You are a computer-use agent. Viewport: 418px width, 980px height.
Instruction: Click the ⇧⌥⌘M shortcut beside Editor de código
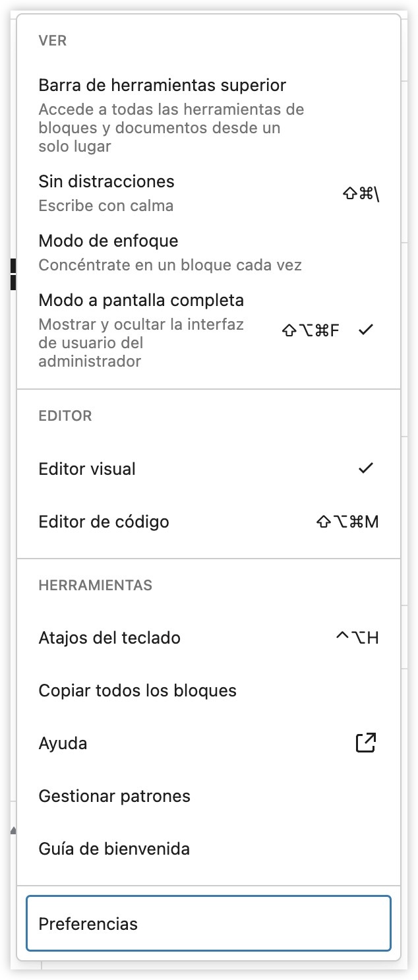pos(347,522)
